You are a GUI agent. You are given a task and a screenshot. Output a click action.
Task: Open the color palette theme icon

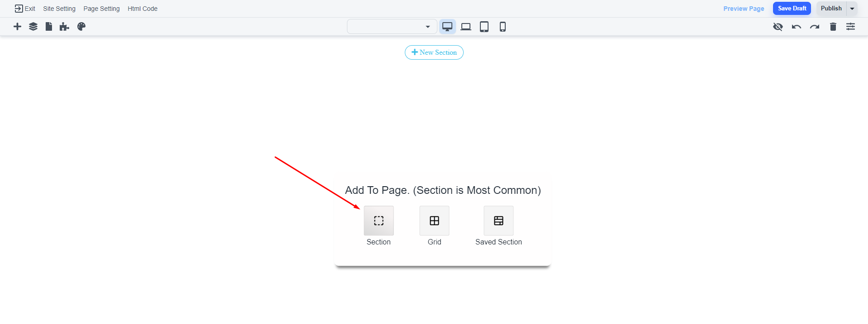click(81, 27)
